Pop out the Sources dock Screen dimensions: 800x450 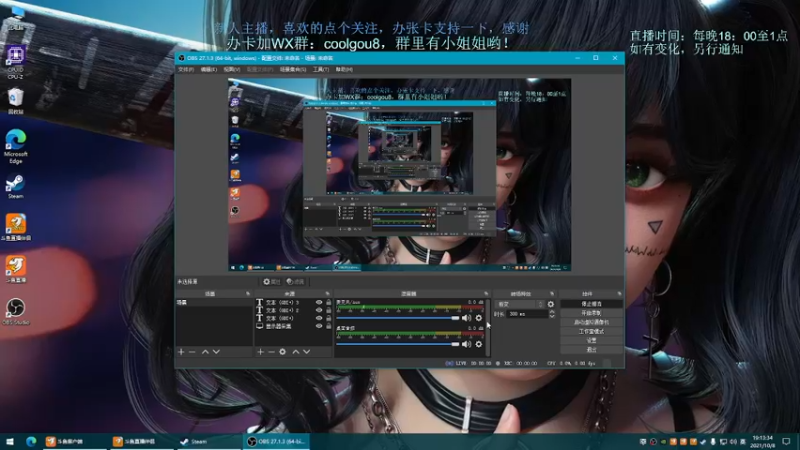(328, 294)
